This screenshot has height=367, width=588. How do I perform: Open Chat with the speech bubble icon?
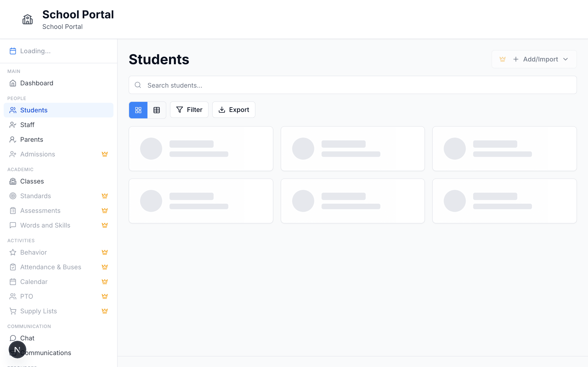(13, 338)
